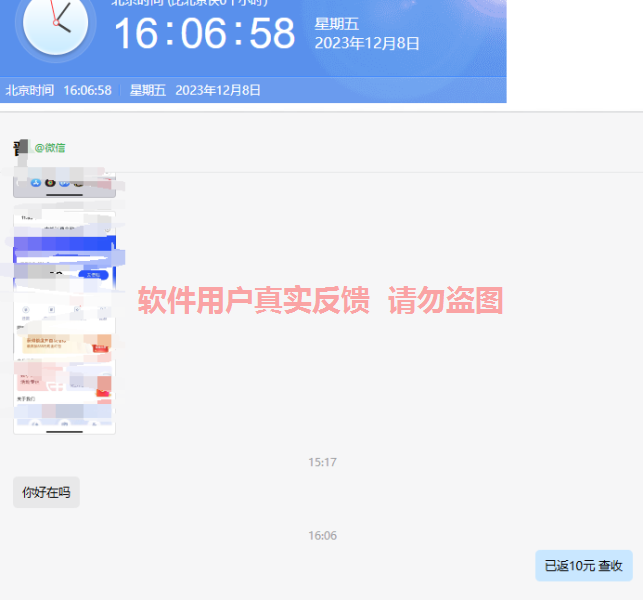
Task: Click the 星期五 label beside the large clock
Action: pyautogui.click(x=337, y=24)
